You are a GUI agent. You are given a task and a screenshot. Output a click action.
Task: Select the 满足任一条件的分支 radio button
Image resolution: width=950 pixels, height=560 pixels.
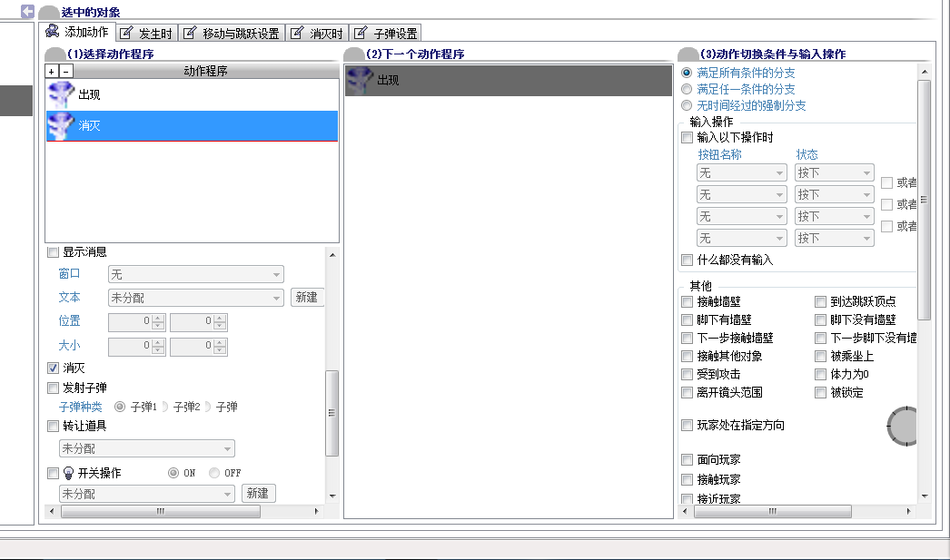click(x=687, y=89)
